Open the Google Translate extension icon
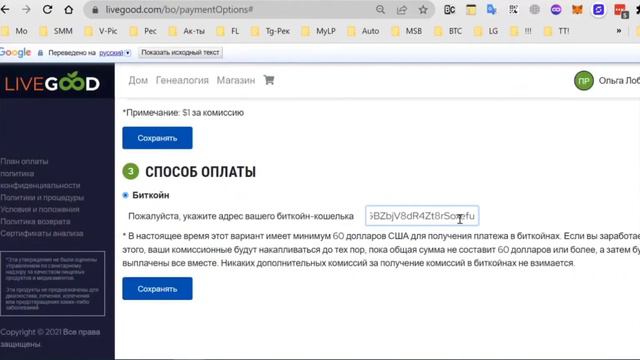The width and height of the screenshot is (640, 360). pyautogui.click(x=492, y=9)
